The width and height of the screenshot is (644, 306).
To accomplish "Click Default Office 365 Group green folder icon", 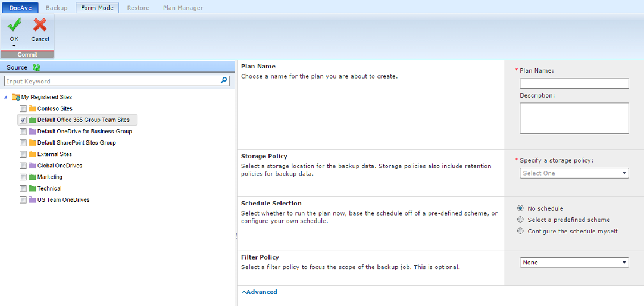I will [32, 120].
